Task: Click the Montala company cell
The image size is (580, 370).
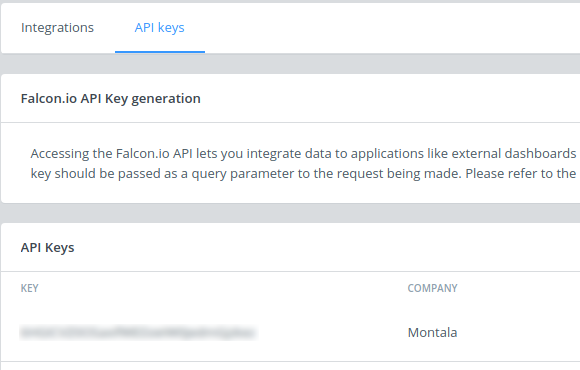Action: 432,333
